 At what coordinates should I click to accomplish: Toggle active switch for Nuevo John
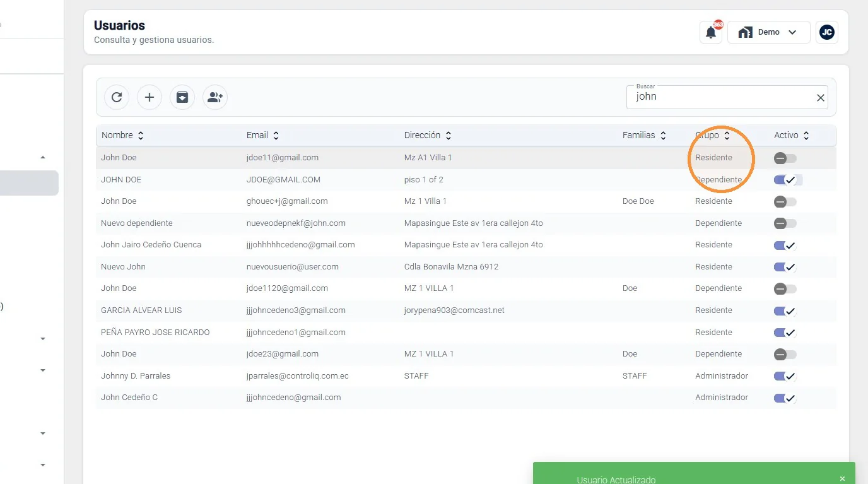click(785, 267)
